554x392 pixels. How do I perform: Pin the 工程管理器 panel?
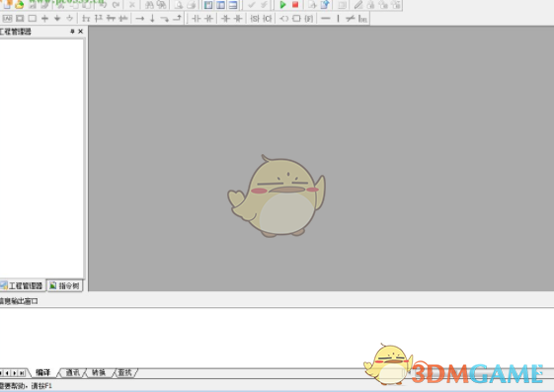point(72,32)
